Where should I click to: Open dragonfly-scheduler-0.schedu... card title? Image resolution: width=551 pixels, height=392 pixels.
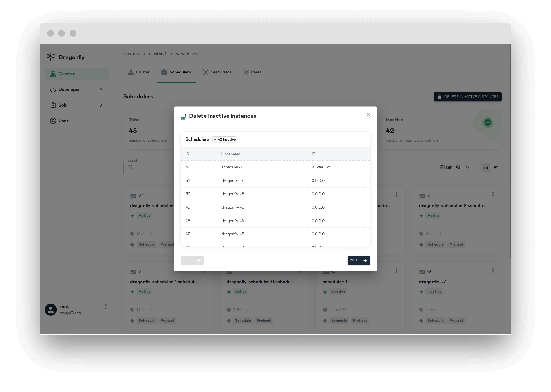[260, 282]
